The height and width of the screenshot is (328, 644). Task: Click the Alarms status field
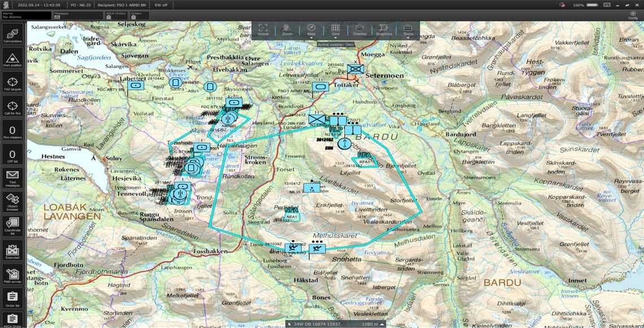pos(26,15)
